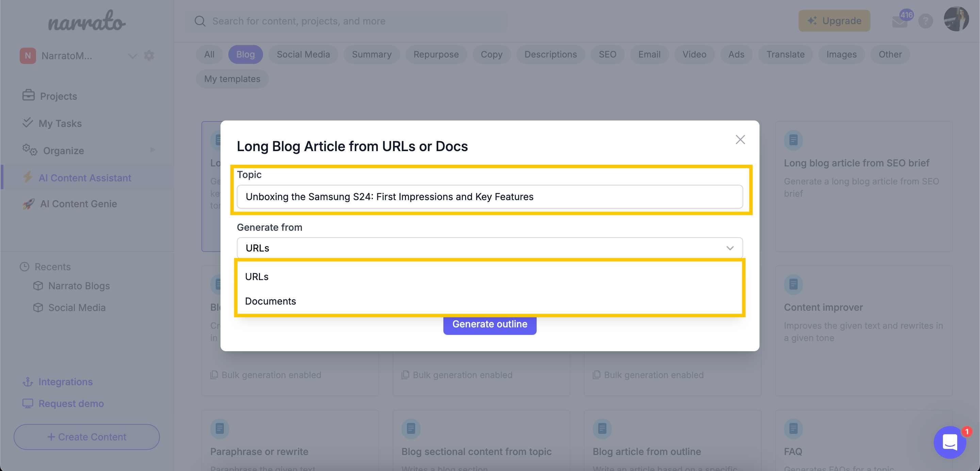The image size is (980, 471).
Task: Select the Ads category tab
Action: tap(736, 54)
